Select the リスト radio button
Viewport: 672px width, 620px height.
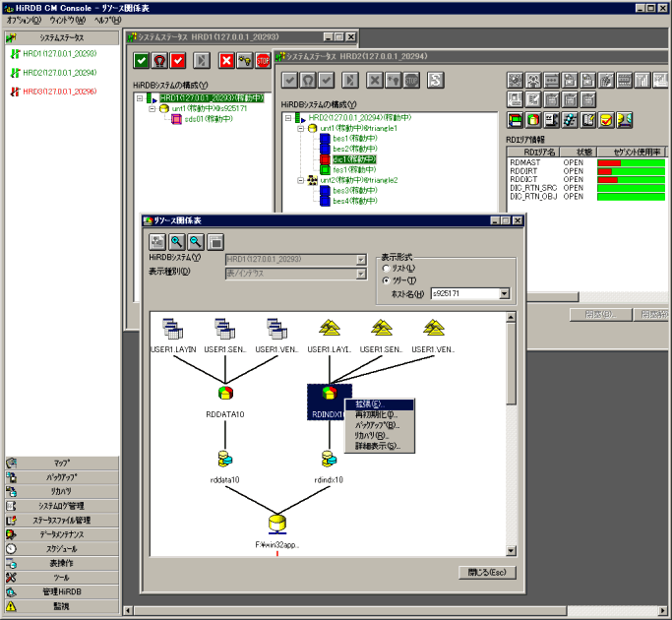click(386, 268)
